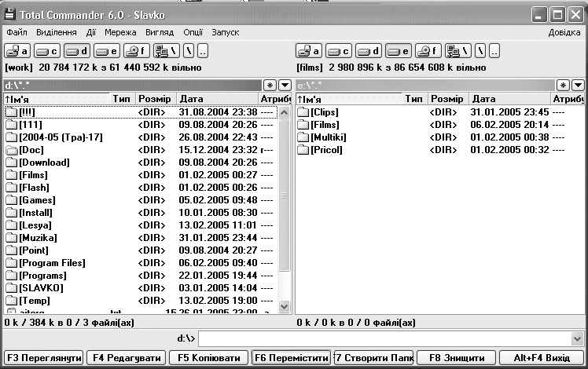Select drive a in right panel

(309, 51)
